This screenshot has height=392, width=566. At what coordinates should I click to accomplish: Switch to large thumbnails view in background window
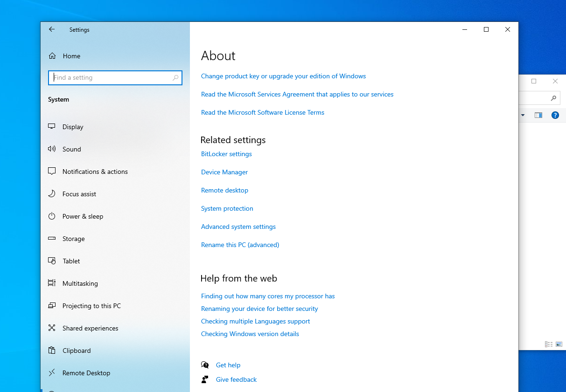[559, 344]
